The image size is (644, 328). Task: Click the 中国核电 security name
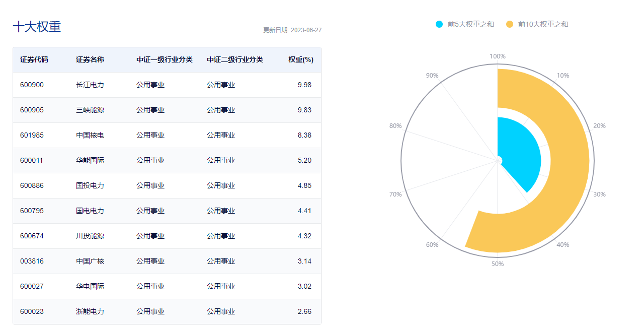(x=90, y=135)
